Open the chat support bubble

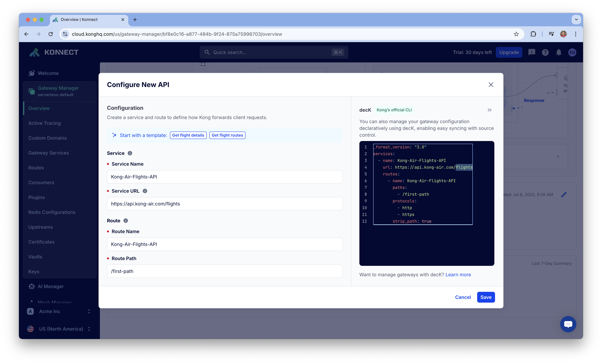pyautogui.click(x=568, y=324)
